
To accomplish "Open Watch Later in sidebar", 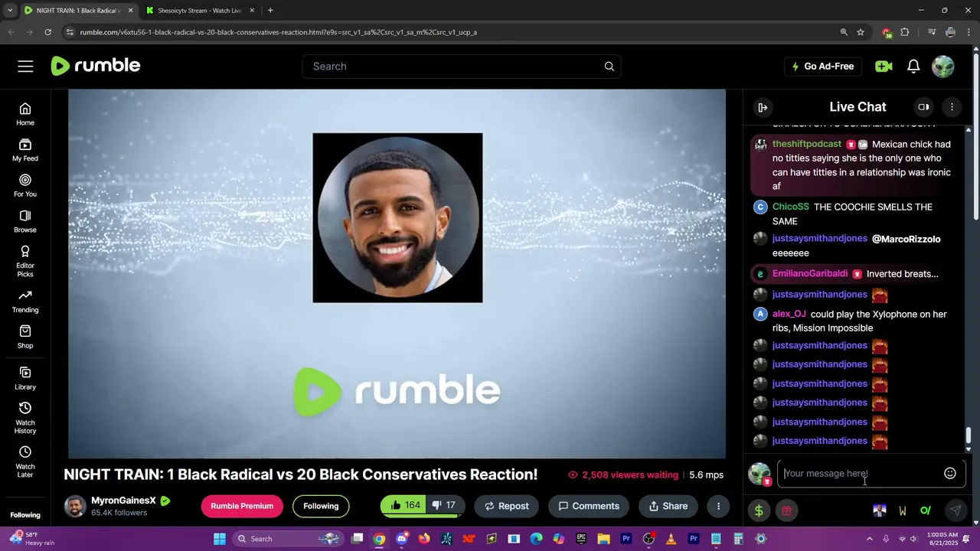I will (25, 462).
